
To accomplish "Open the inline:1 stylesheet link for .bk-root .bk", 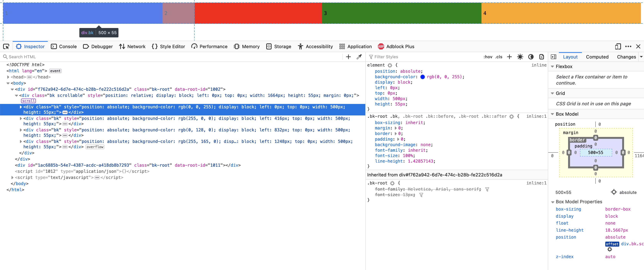I will click(x=536, y=116).
